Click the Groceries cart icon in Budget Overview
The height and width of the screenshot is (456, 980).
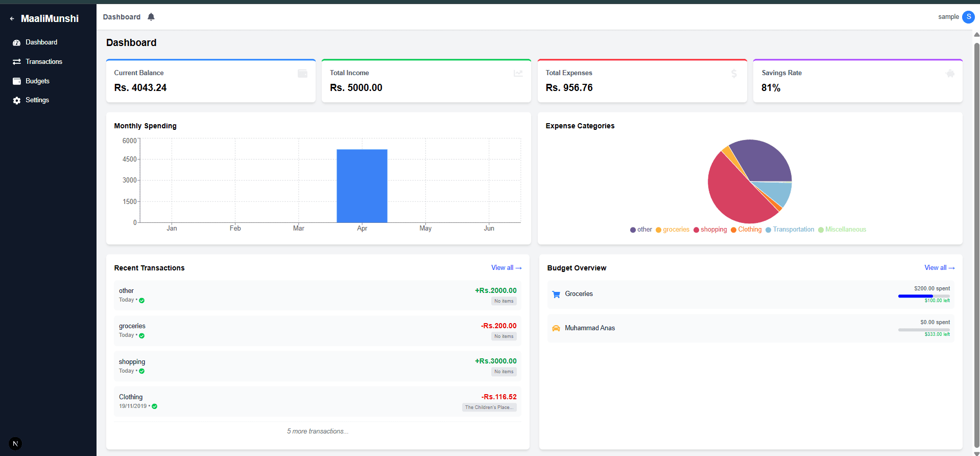click(x=556, y=294)
